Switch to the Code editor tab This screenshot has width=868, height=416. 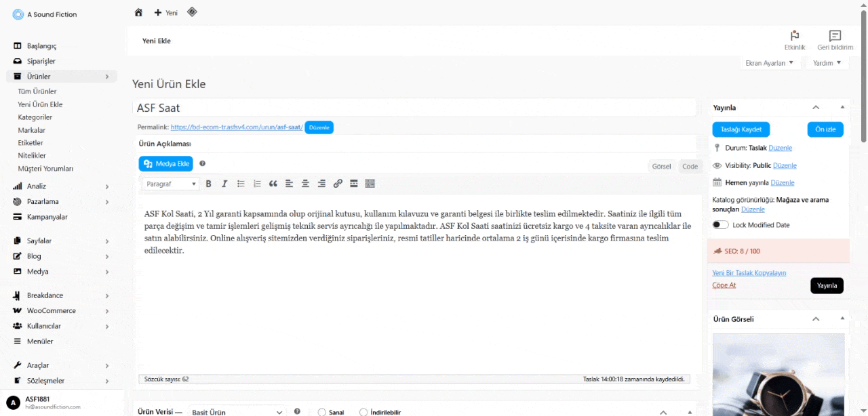pyautogui.click(x=690, y=166)
